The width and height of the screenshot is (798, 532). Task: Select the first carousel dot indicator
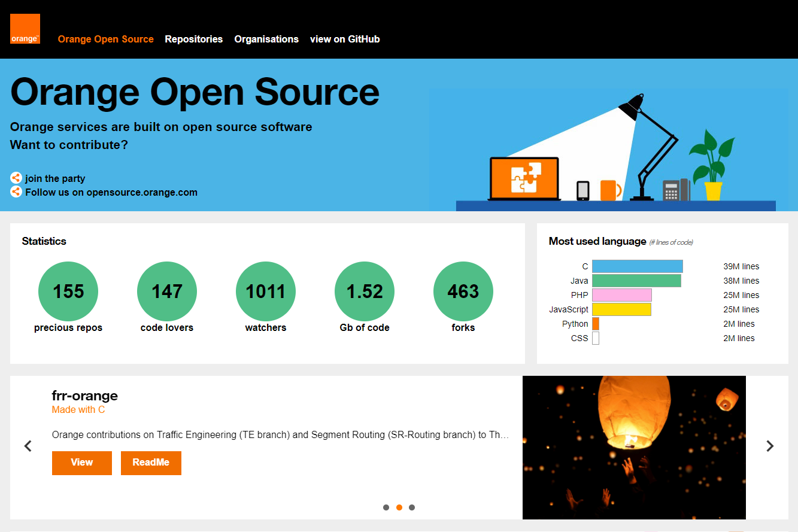point(386,507)
